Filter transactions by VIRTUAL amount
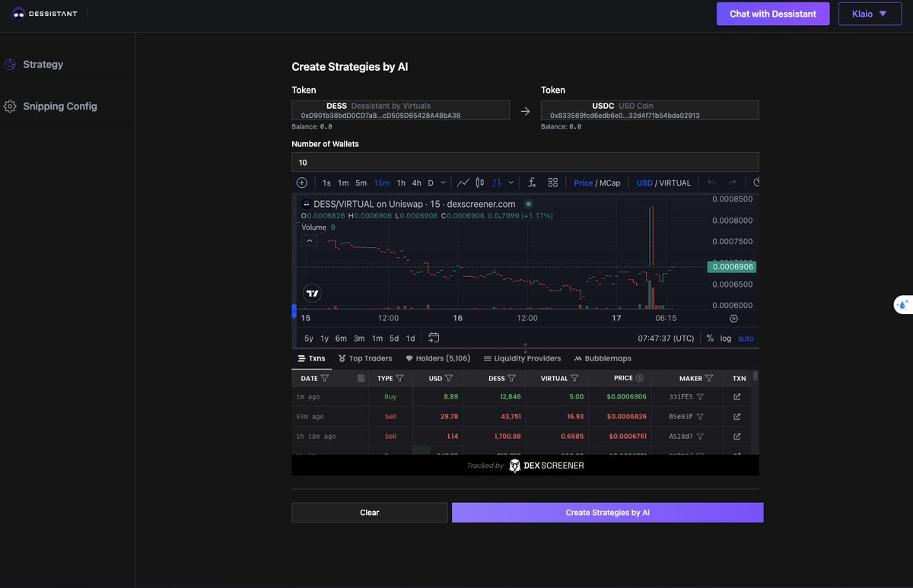 point(575,378)
